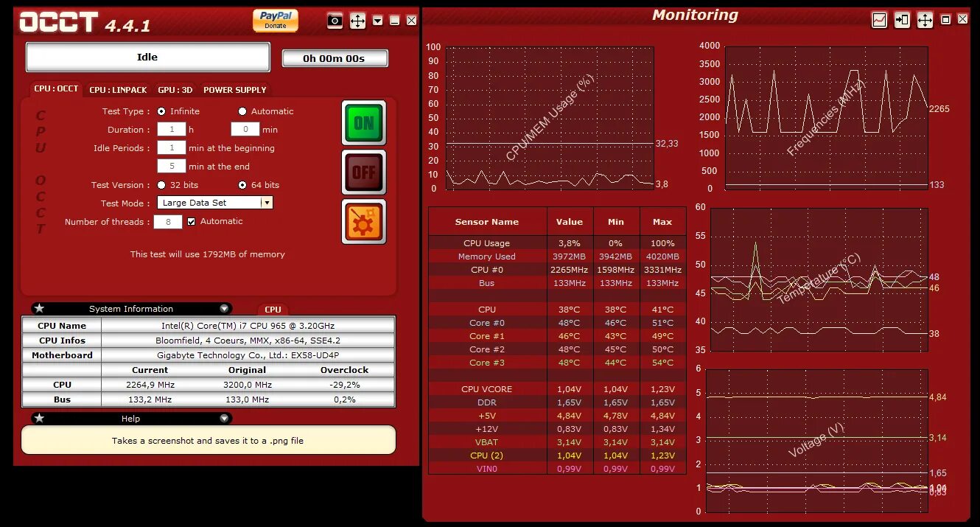Select the VIN0 sensor row
The width and height of the screenshot is (980, 527).
pos(557,469)
